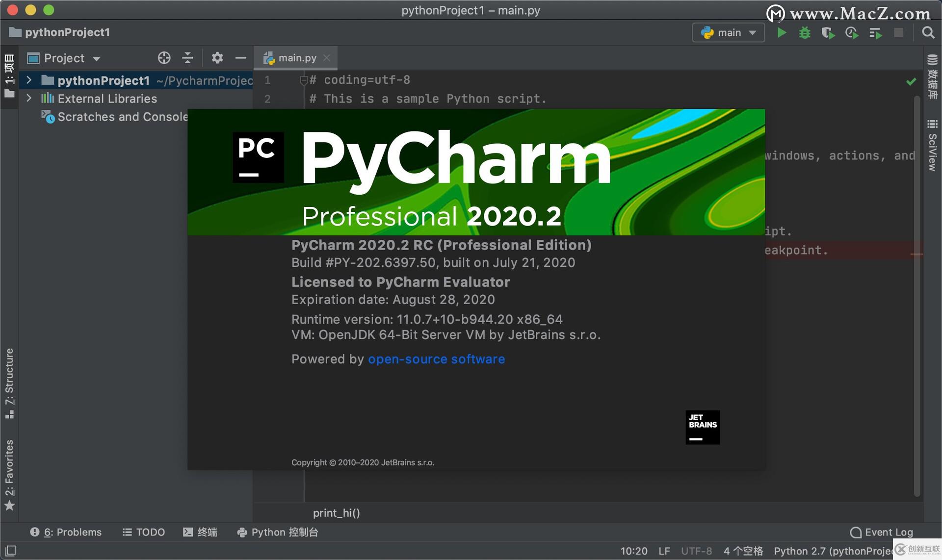Click the locate/select opened file crosshair icon

pyautogui.click(x=164, y=58)
